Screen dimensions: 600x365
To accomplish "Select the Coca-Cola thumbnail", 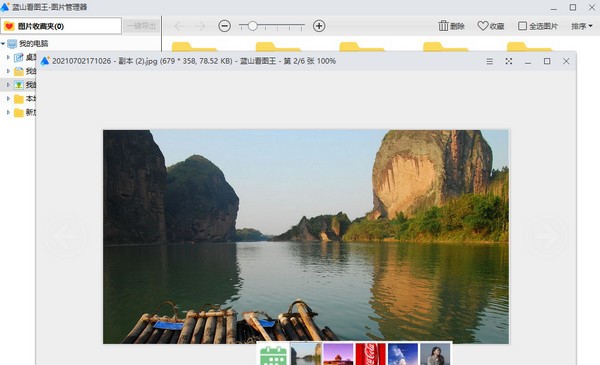I will 370,354.
